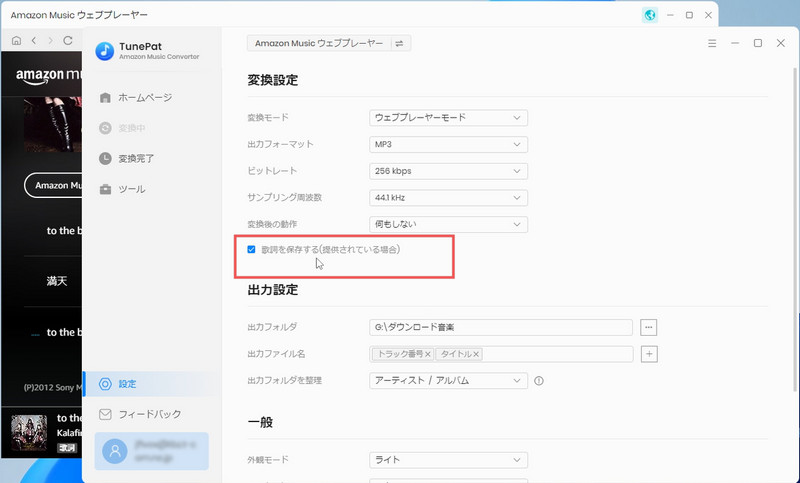The width and height of the screenshot is (800, 483).
Task: Click the TunePat settings vertical scrollbar
Action: tap(795, 230)
